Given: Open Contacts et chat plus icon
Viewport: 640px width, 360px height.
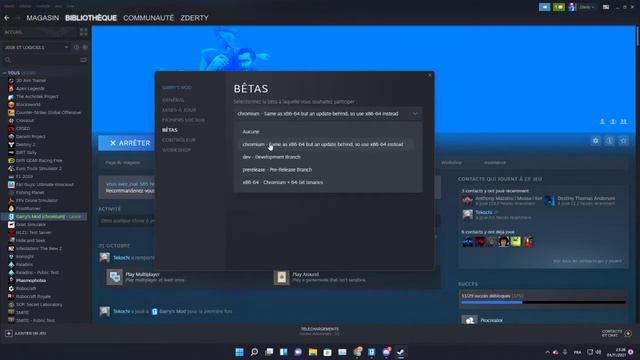Looking at the screenshot, I should [628, 333].
